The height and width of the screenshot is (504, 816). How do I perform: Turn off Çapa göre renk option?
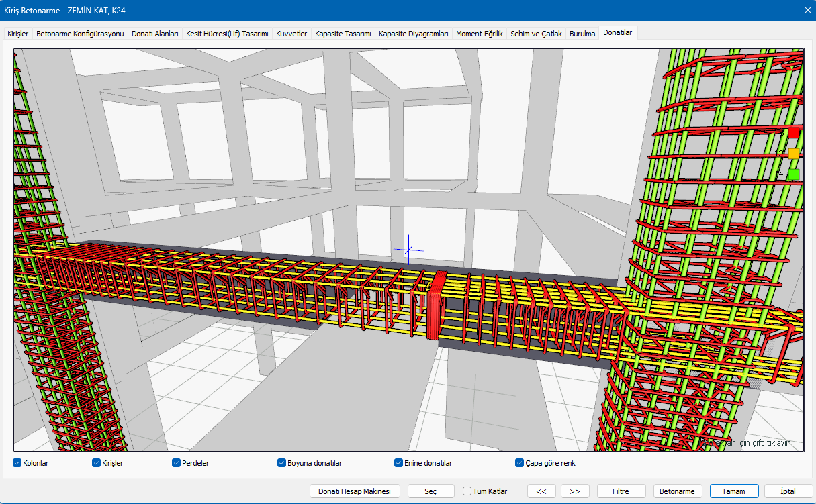tap(519, 463)
